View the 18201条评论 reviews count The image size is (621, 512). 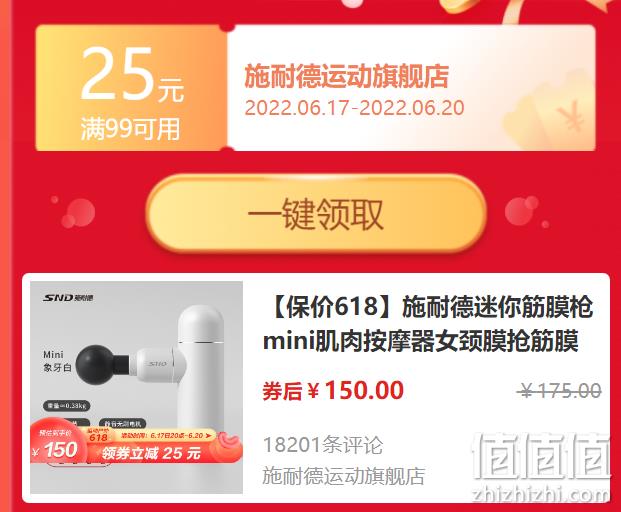(323, 445)
